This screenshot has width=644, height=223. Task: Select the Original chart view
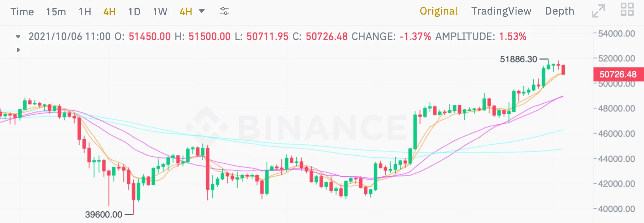(x=438, y=11)
